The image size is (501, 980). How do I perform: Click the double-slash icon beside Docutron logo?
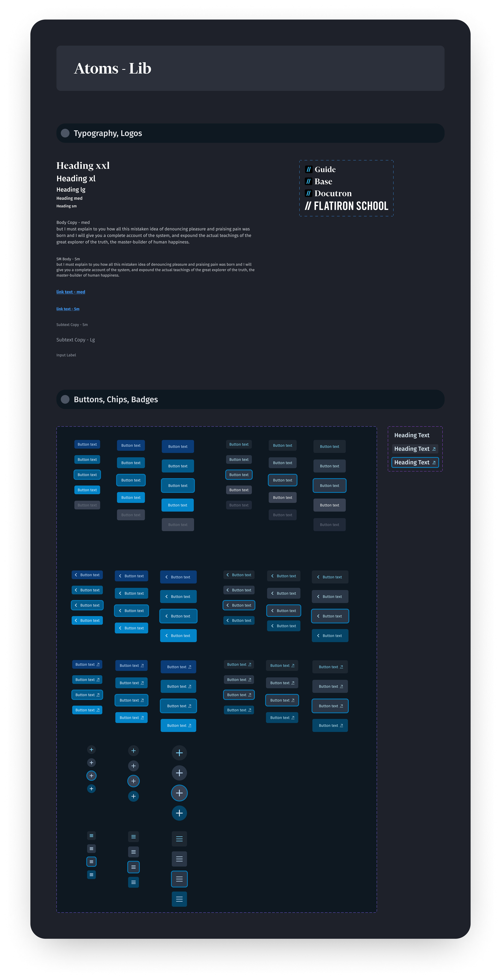click(x=309, y=193)
